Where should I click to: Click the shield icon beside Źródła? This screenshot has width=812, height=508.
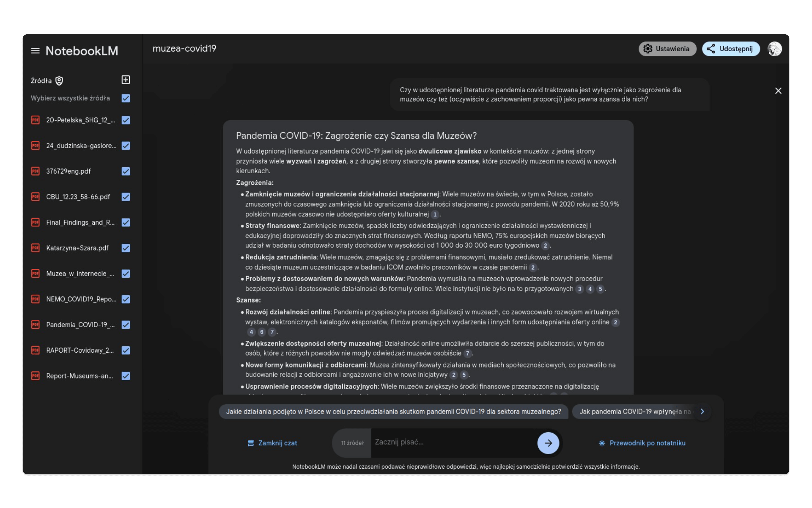[x=59, y=80]
